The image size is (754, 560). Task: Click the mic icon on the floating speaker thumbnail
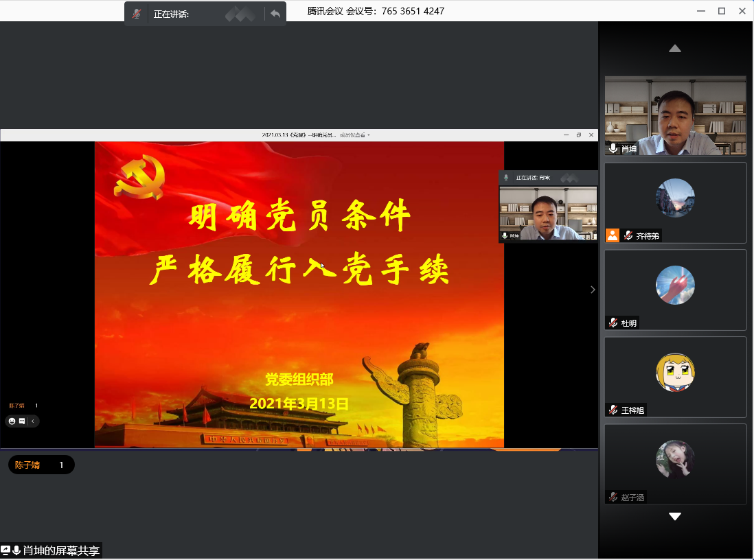click(x=504, y=236)
